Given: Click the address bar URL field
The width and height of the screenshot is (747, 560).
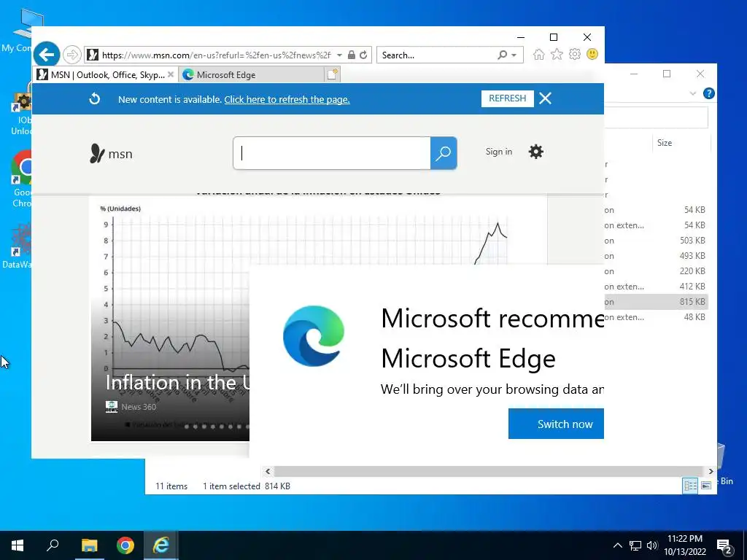Looking at the screenshot, I should pos(215,55).
